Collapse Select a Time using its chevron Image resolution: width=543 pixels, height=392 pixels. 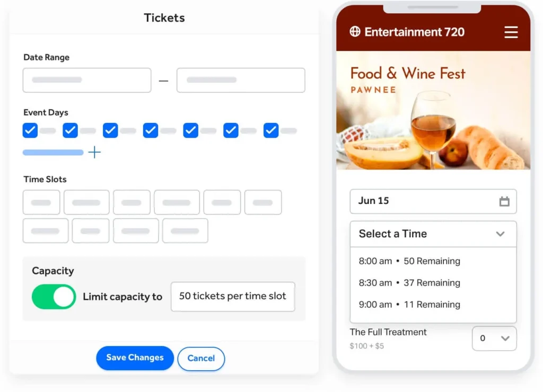point(500,234)
